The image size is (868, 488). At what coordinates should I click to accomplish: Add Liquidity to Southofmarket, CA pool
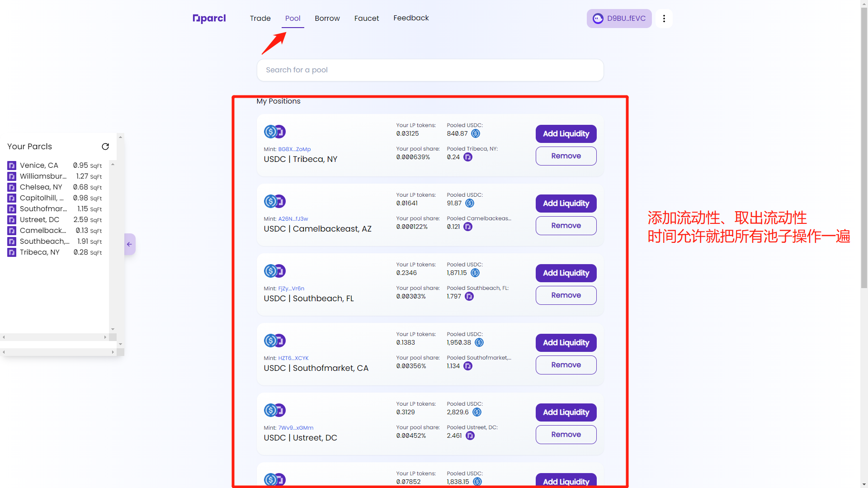pos(566,343)
